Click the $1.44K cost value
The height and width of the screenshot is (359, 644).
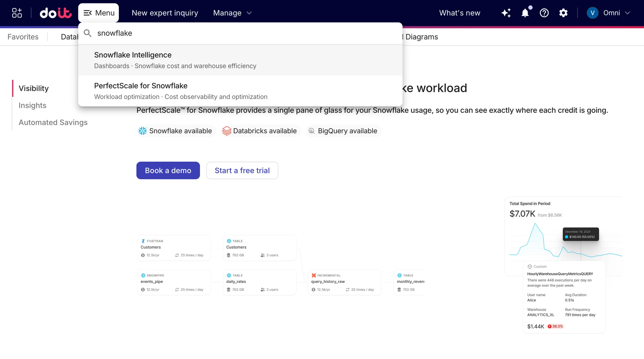tap(536, 326)
